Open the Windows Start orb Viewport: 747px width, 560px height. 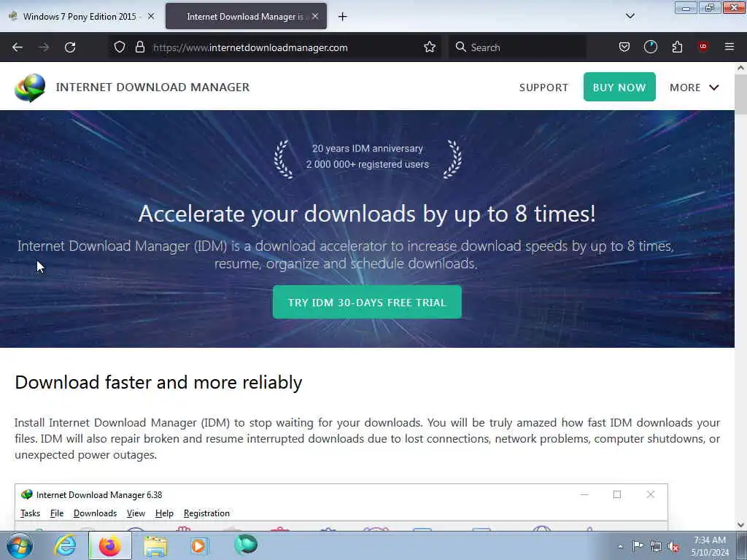coord(20,545)
